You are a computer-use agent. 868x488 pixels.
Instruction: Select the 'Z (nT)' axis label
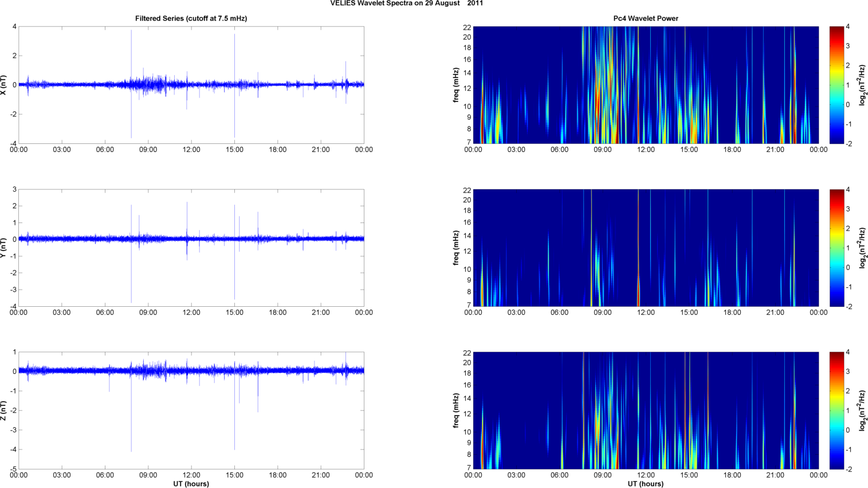coord(5,411)
